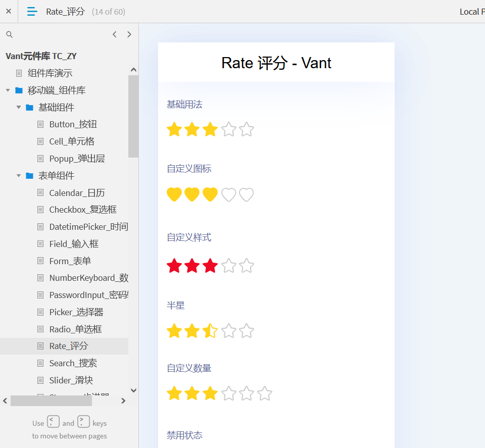Click the third red star under 自定义样式
485x448 pixels.
[210, 266]
